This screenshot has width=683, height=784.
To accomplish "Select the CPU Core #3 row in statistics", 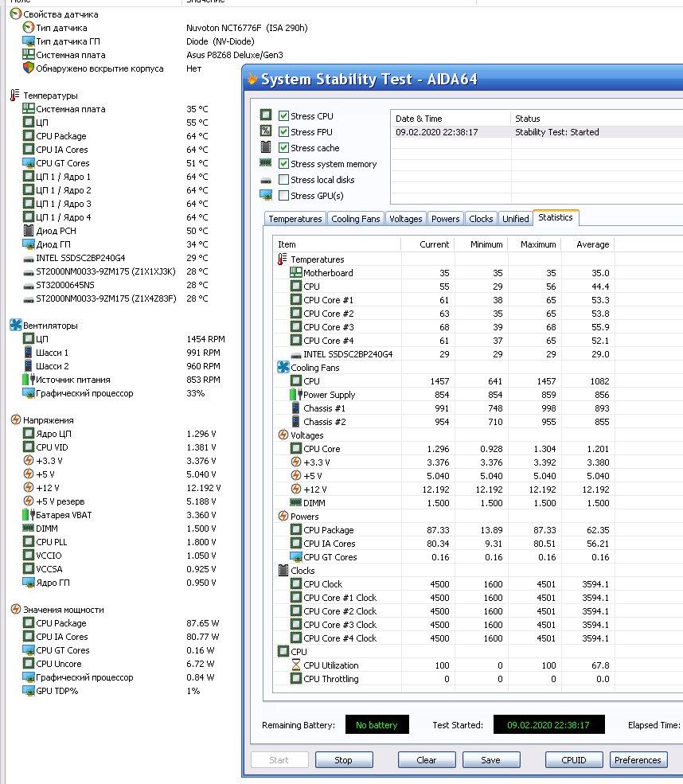I will tap(443, 327).
